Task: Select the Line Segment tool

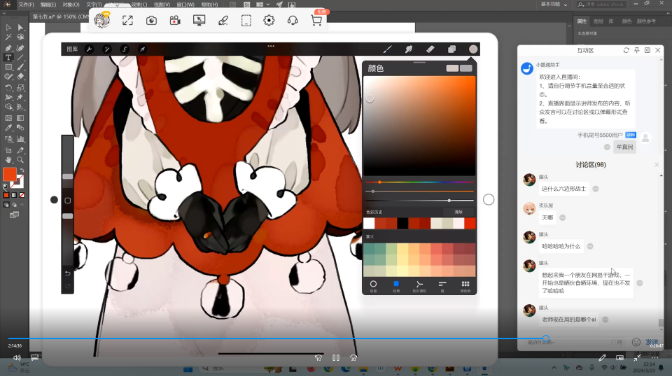Action: tap(20, 57)
